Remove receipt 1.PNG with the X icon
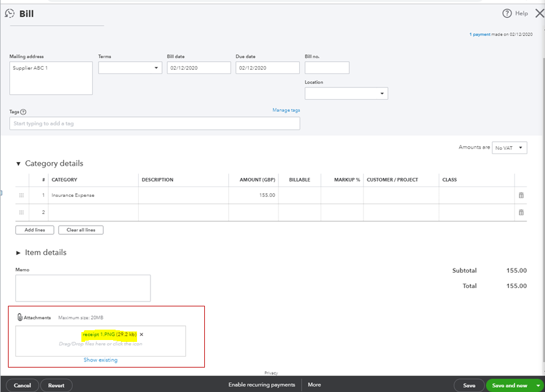Viewport: 545px width, 392px height. point(141,335)
